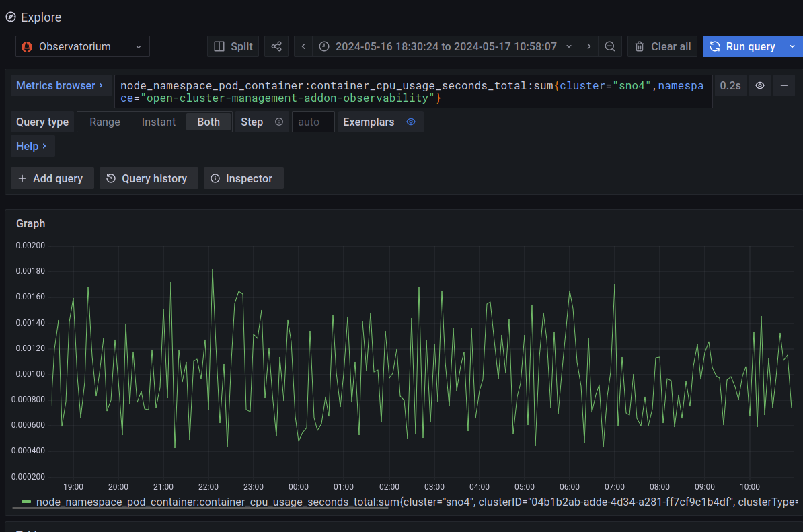Click the Clear all button
The height and width of the screenshot is (532, 803).
coord(662,46)
